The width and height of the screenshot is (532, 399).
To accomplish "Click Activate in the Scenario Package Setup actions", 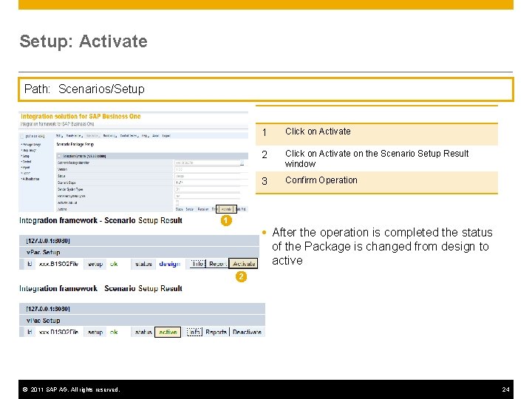I will (x=227, y=209).
